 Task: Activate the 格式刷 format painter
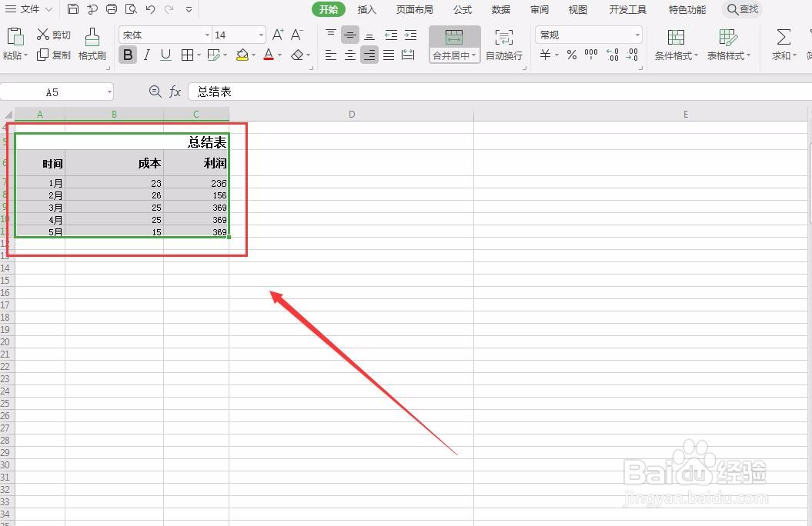point(92,44)
